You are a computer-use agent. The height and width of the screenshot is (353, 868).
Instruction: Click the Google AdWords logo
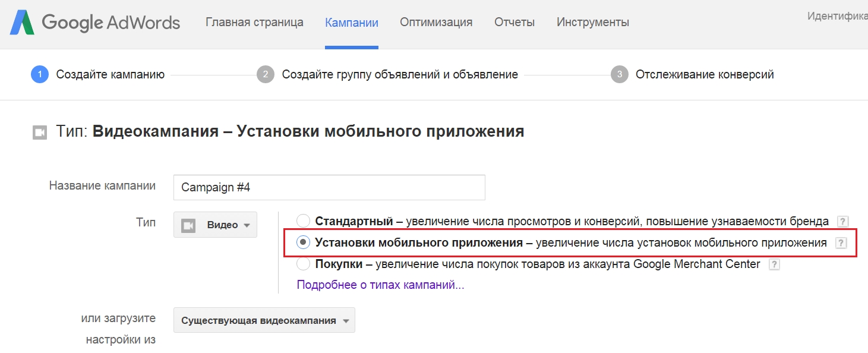(95, 23)
